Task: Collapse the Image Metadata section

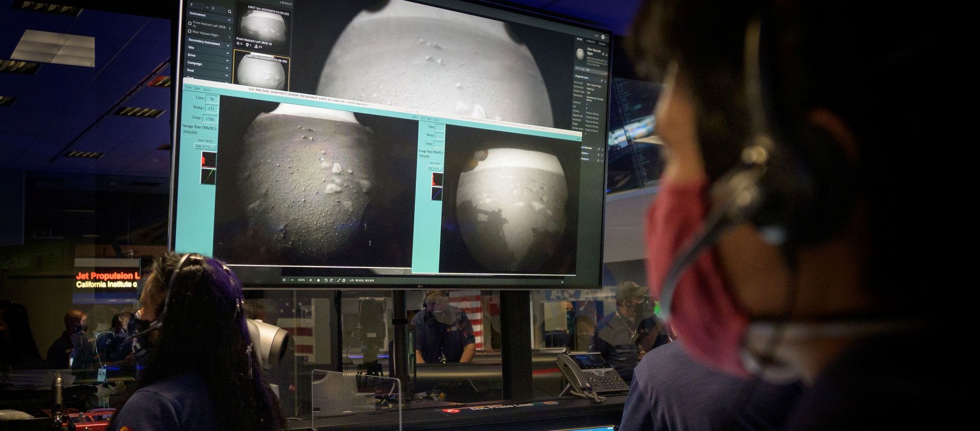Action: coord(605,81)
